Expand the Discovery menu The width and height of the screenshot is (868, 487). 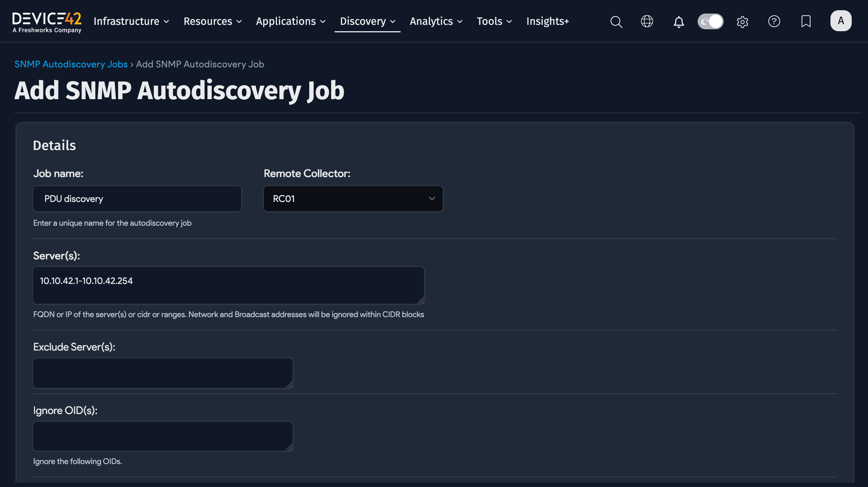(367, 21)
